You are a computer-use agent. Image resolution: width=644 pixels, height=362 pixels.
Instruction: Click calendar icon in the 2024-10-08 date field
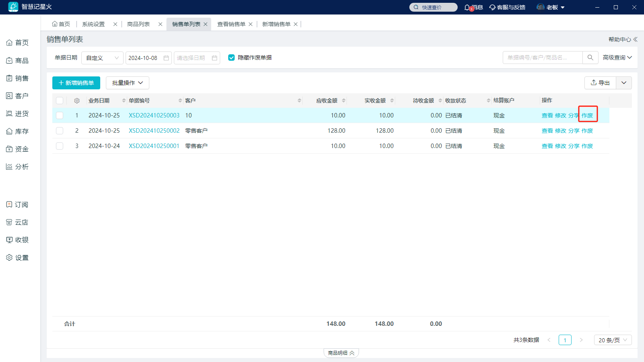[166, 58]
